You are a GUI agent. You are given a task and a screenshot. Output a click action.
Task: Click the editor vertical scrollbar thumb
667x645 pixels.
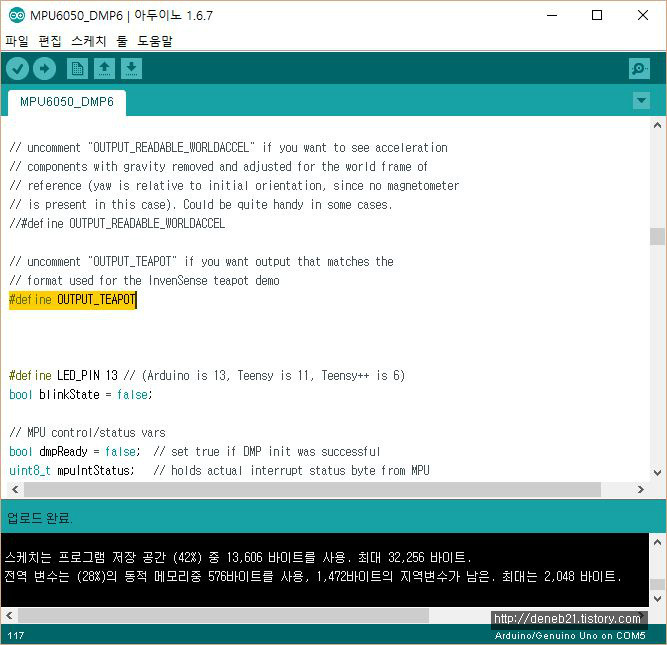tap(657, 237)
